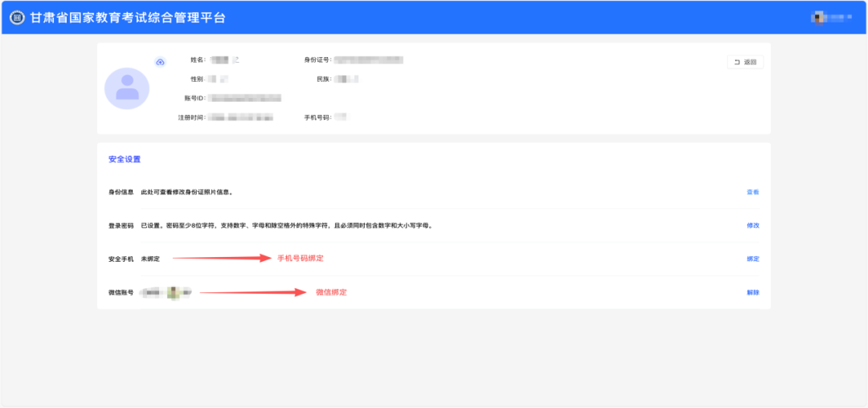This screenshot has width=868, height=408.
Task: Click the platform emblem logo in header
Action: 17,17
